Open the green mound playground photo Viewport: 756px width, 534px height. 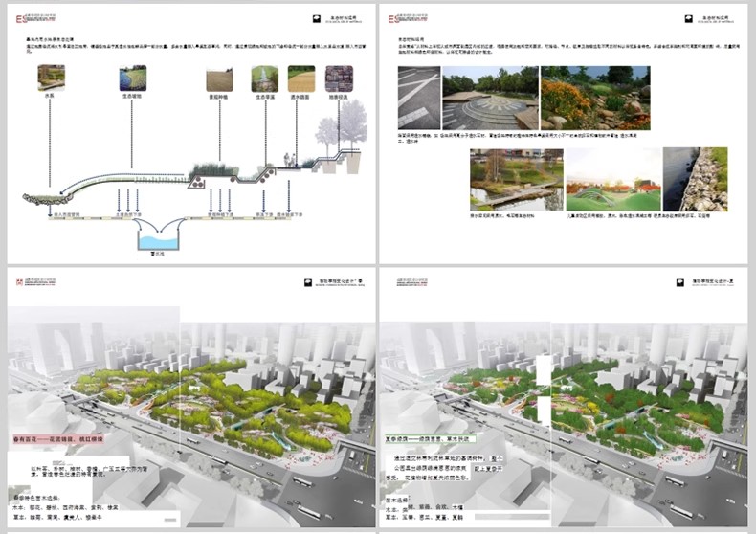click(613, 180)
